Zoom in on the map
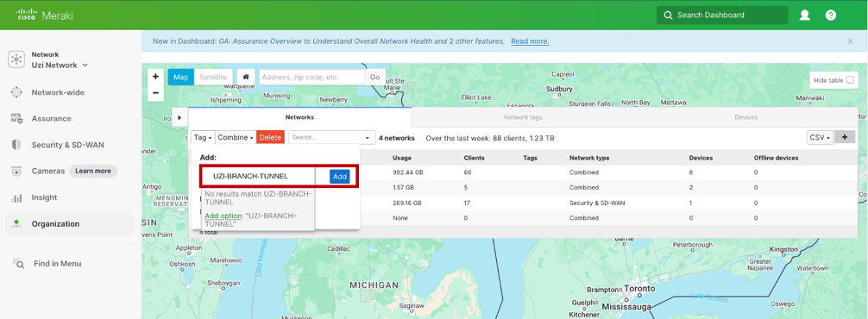Viewport: 868px width, 319px height. 155,77
